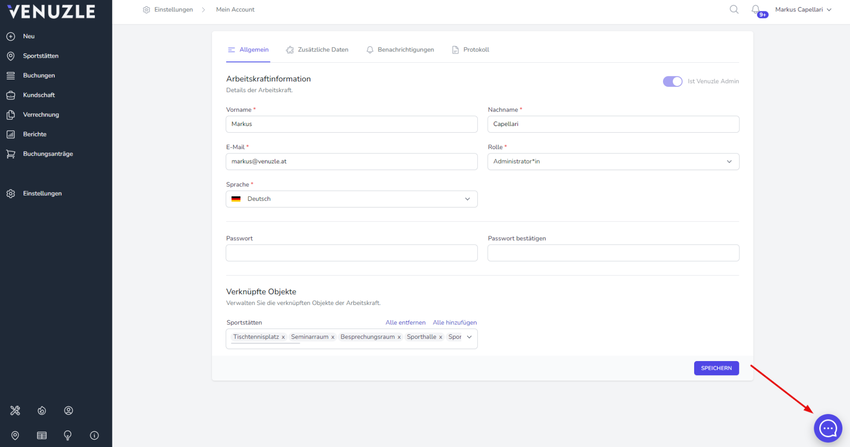Viewport: 850px width, 447px height.
Task: Click the Alle entfernen link
Action: (405, 323)
